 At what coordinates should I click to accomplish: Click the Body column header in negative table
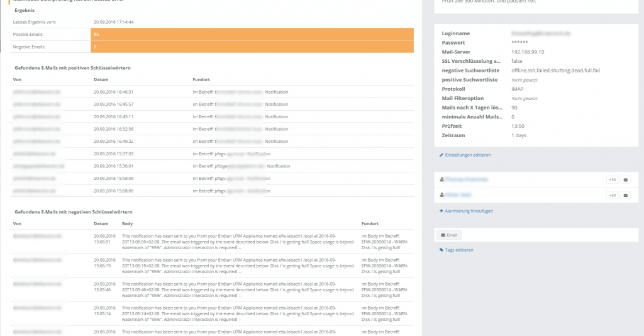point(128,223)
